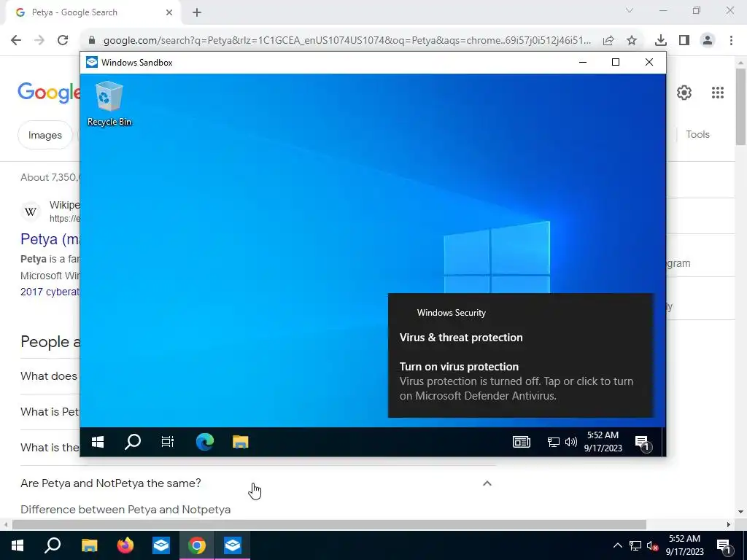Open the host Windows Start menu
The height and width of the screenshot is (560, 747).
tap(18, 545)
